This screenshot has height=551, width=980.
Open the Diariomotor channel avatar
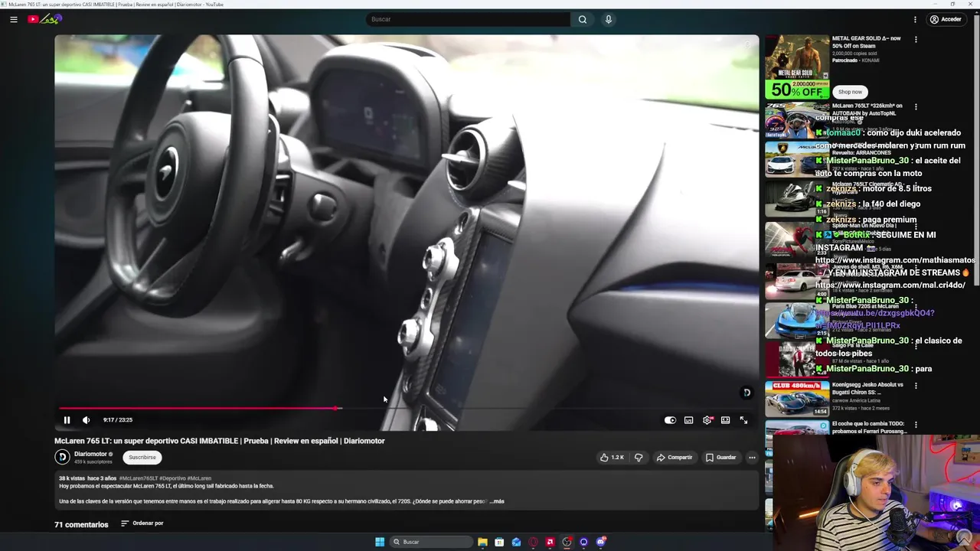tap(62, 457)
